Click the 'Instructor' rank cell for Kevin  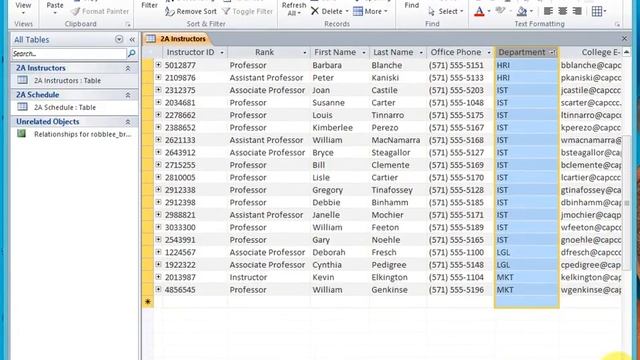269,278
